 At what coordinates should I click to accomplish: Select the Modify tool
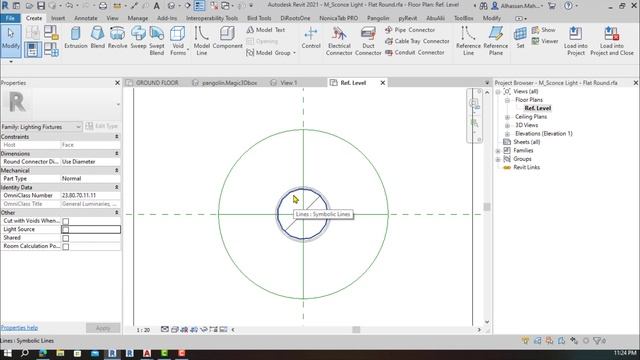coord(11,40)
